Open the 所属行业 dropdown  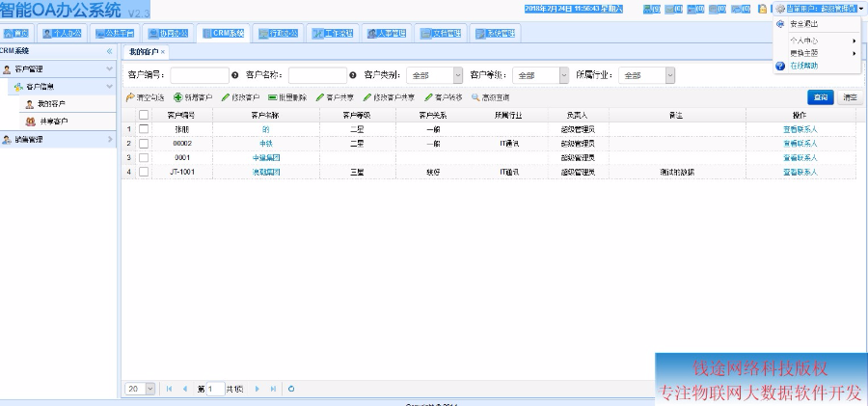coord(670,75)
